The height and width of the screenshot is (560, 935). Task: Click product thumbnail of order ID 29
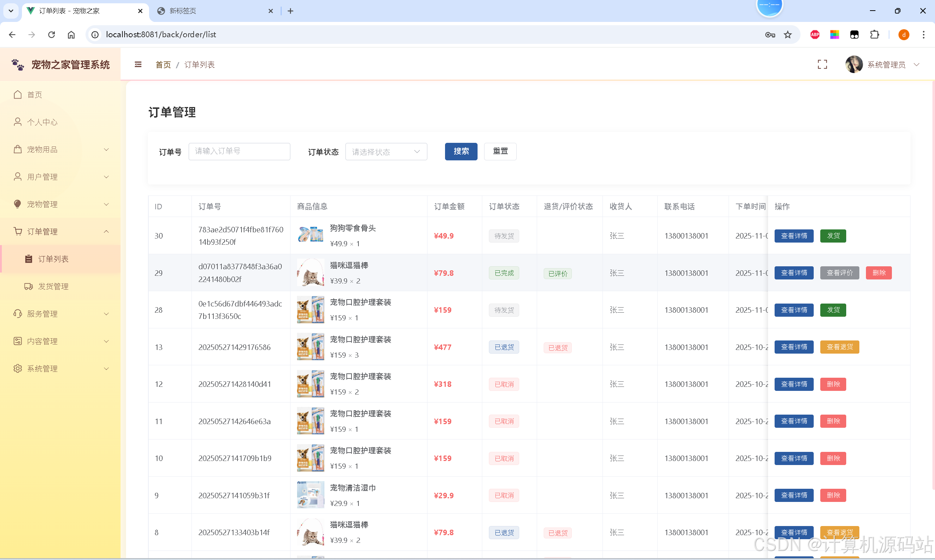[x=311, y=273]
